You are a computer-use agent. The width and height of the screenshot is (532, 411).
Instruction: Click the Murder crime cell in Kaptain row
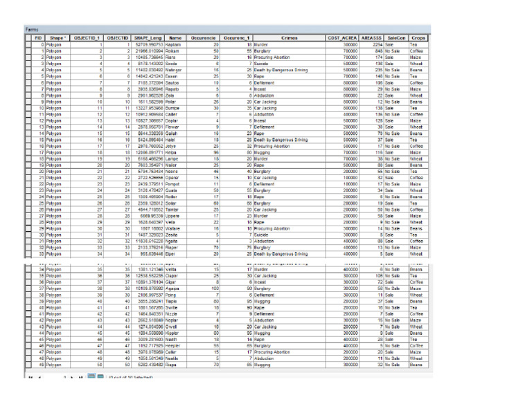coord(289,45)
